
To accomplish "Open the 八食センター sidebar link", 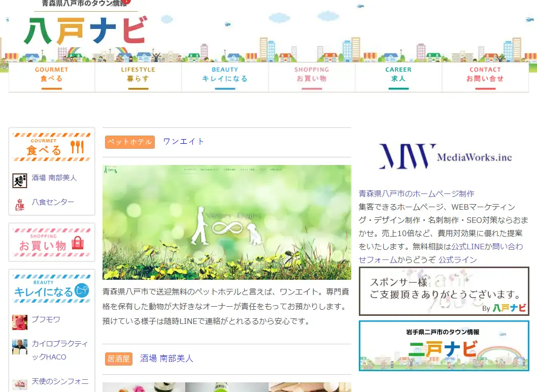I will click(53, 202).
